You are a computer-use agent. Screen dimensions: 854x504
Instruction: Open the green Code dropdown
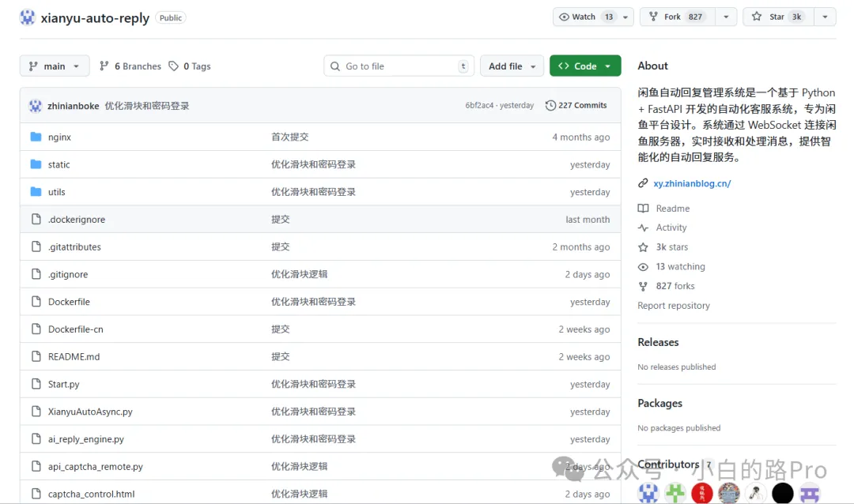pyautogui.click(x=585, y=66)
